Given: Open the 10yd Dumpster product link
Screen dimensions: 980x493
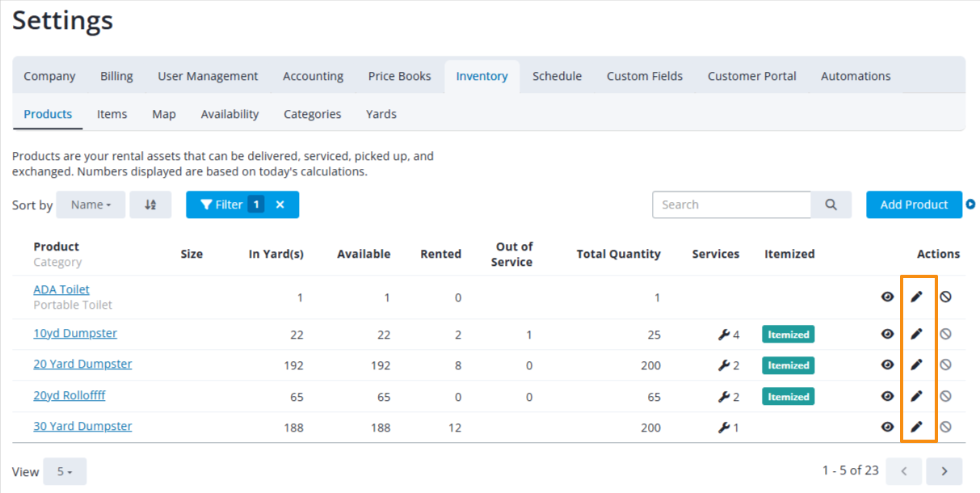Looking at the screenshot, I should (x=75, y=333).
